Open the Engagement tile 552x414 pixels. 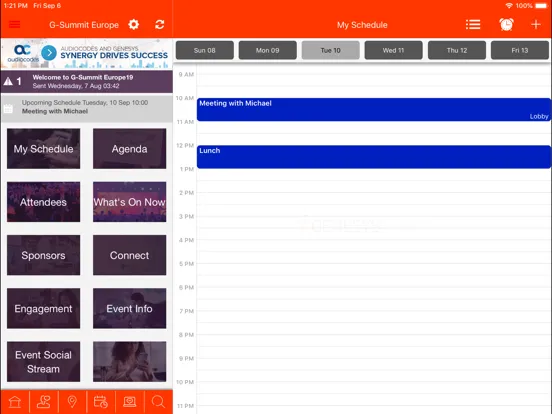click(x=44, y=308)
